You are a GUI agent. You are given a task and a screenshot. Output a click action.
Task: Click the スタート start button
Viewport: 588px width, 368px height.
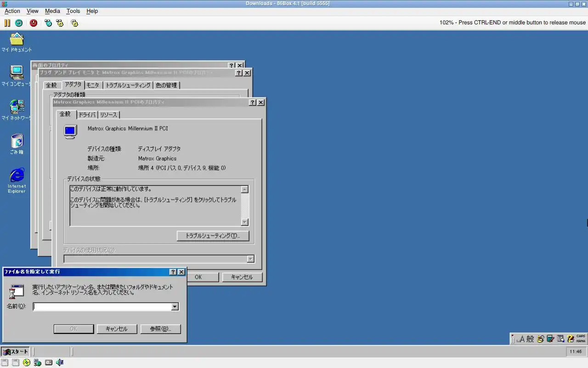15,351
